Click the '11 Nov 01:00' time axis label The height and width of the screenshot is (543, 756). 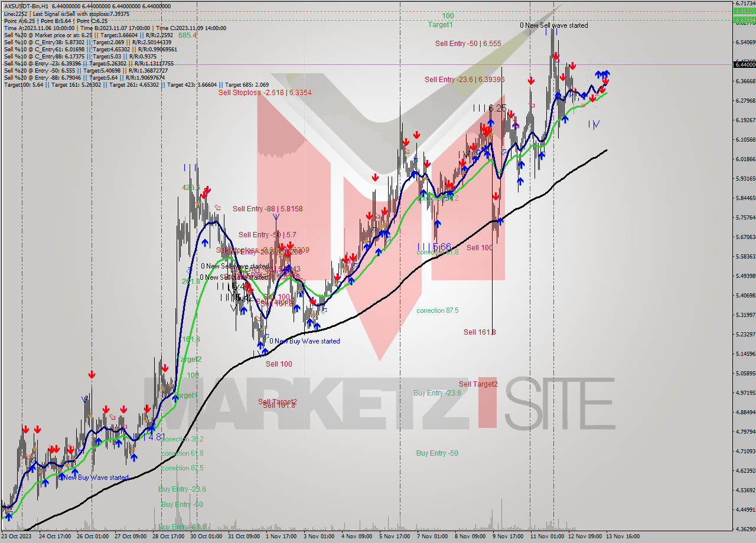point(546,537)
